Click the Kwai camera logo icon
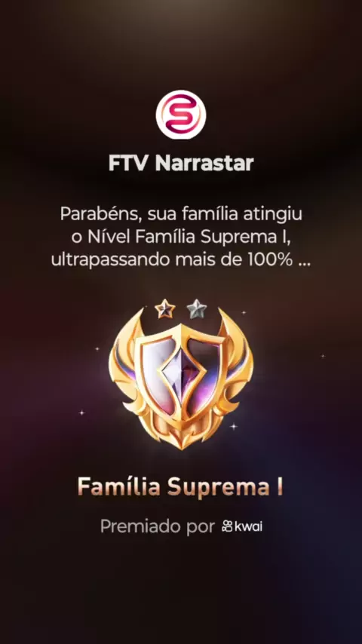The width and height of the screenshot is (362, 644). [x=227, y=526]
